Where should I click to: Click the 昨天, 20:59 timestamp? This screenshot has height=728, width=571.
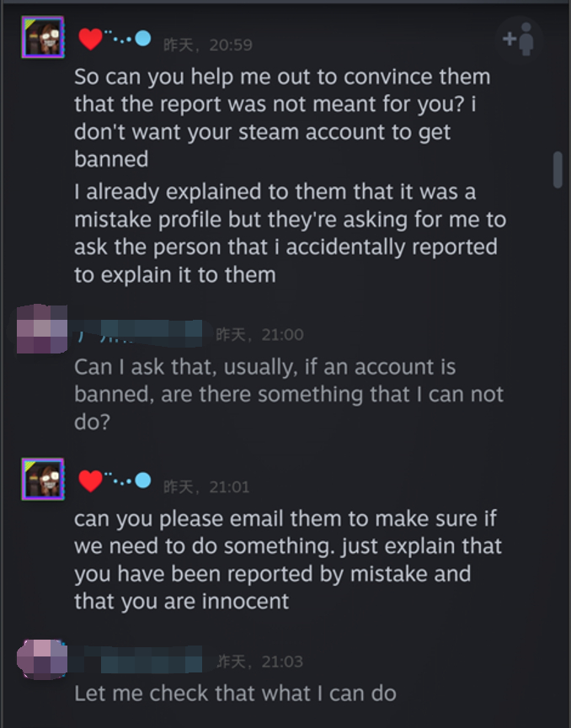click(x=207, y=45)
